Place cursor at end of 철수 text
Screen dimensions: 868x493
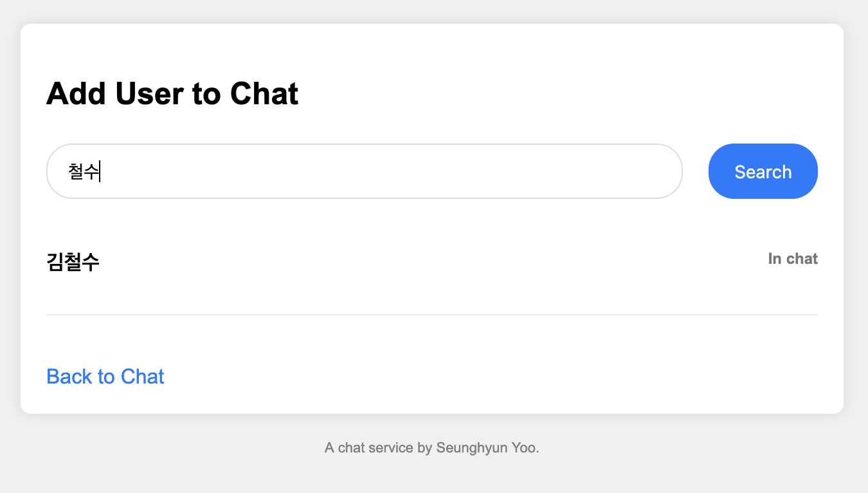(100, 172)
